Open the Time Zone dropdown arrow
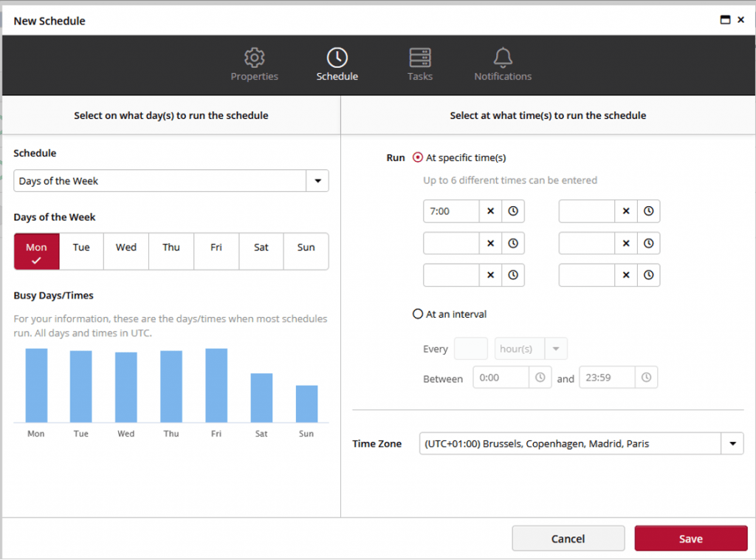Viewport: 756px width, 560px height. [x=733, y=444]
